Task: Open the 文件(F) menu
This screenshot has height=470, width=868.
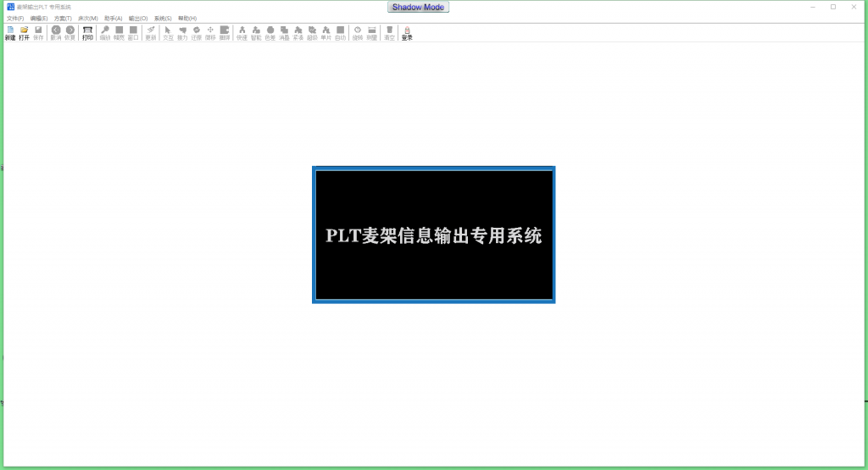Action: click(15, 18)
